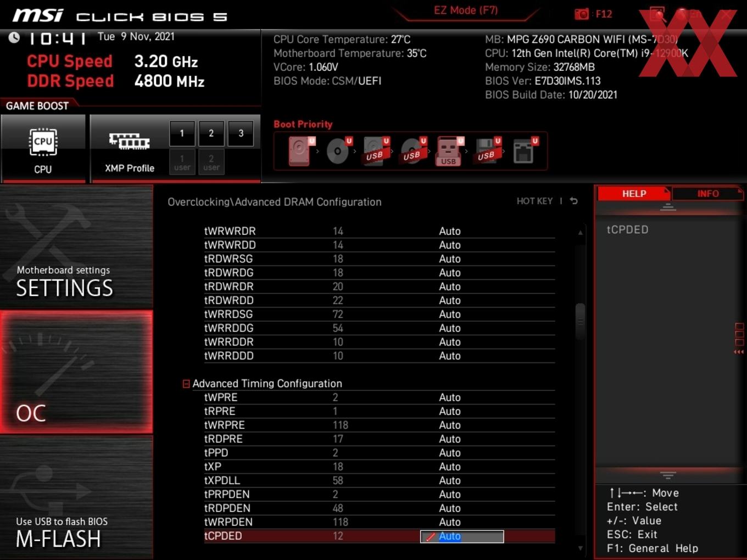747x560 pixels.
Task: Switch to the INFO tab
Action: tap(707, 194)
